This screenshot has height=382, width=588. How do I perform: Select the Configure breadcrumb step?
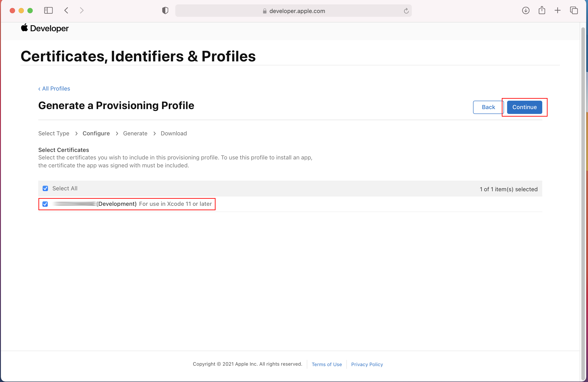point(96,134)
